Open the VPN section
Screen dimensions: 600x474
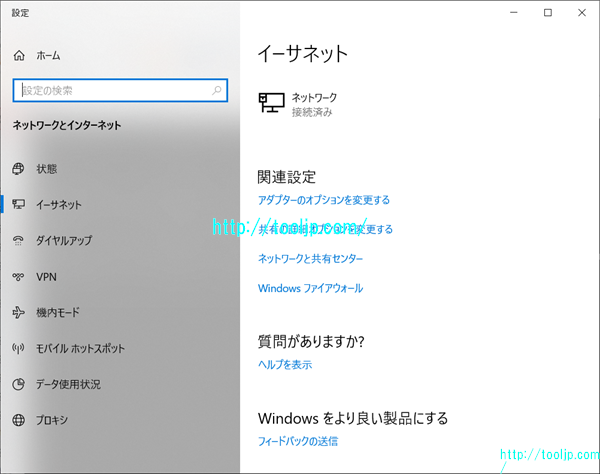pyautogui.click(x=46, y=277)
